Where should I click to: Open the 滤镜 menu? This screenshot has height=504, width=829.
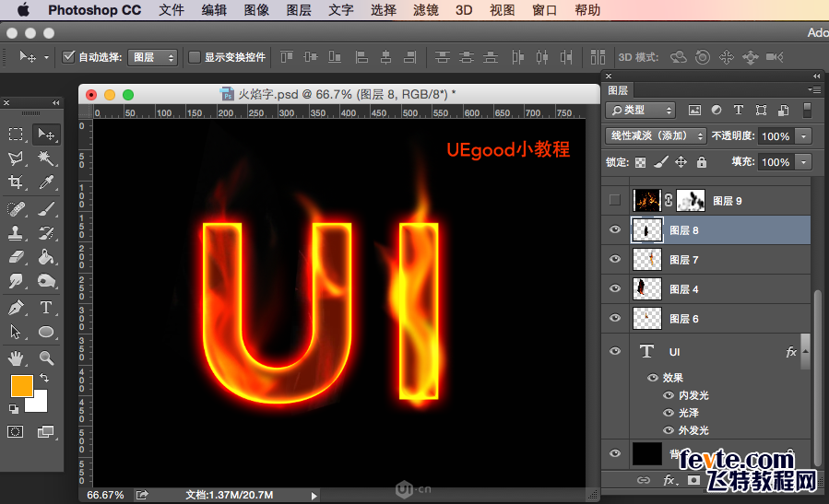click(425, 10)
